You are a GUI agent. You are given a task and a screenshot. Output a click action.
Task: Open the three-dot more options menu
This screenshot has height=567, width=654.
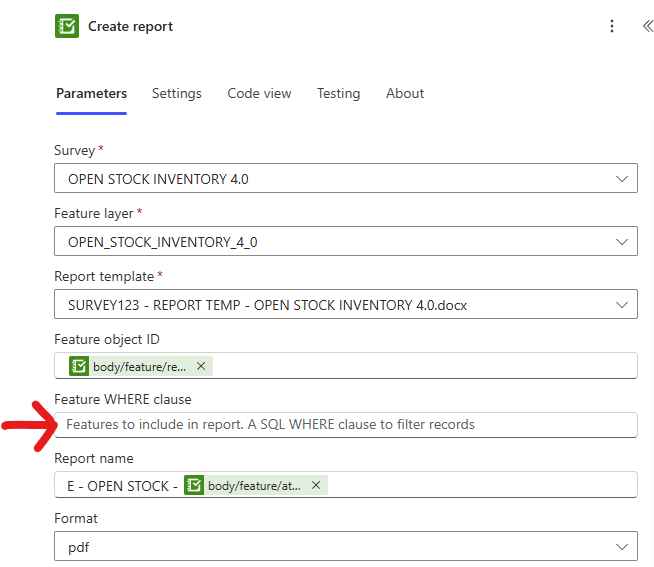tap(611, 26)
